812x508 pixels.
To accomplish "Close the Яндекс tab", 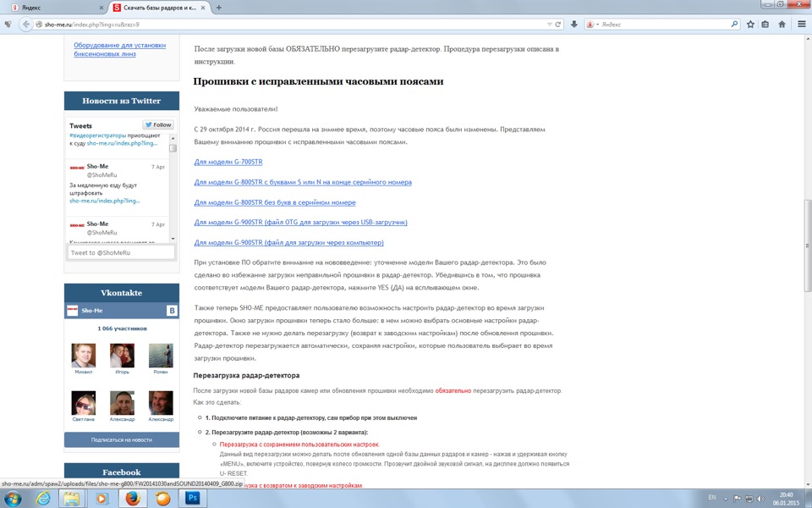I will [101, 8].
